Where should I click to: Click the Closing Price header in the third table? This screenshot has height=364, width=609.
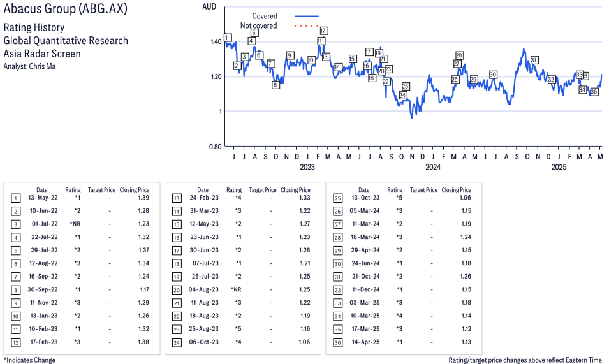point(457,190)
